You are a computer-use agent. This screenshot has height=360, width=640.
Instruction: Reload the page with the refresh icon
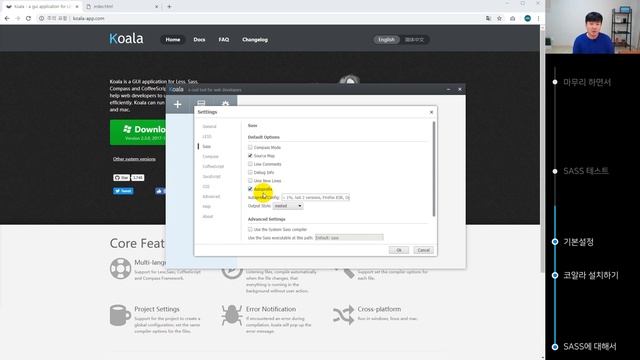tap(28, 18)
